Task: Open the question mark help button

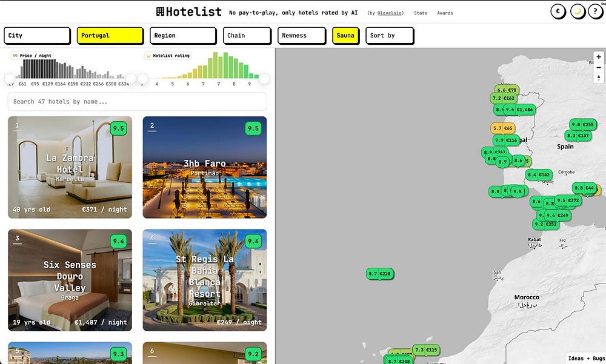Action: point(596,12)
